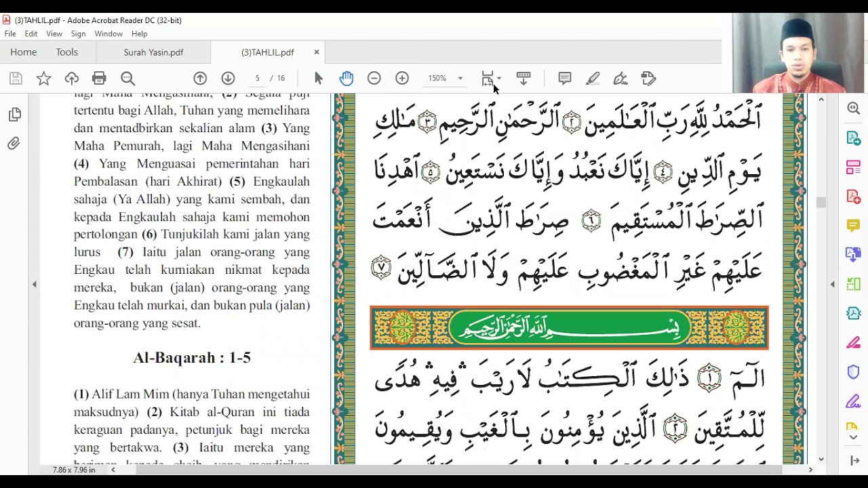This screenshot has height=488, width=868.
Task: Open the View menu
Action: point(54,34)
